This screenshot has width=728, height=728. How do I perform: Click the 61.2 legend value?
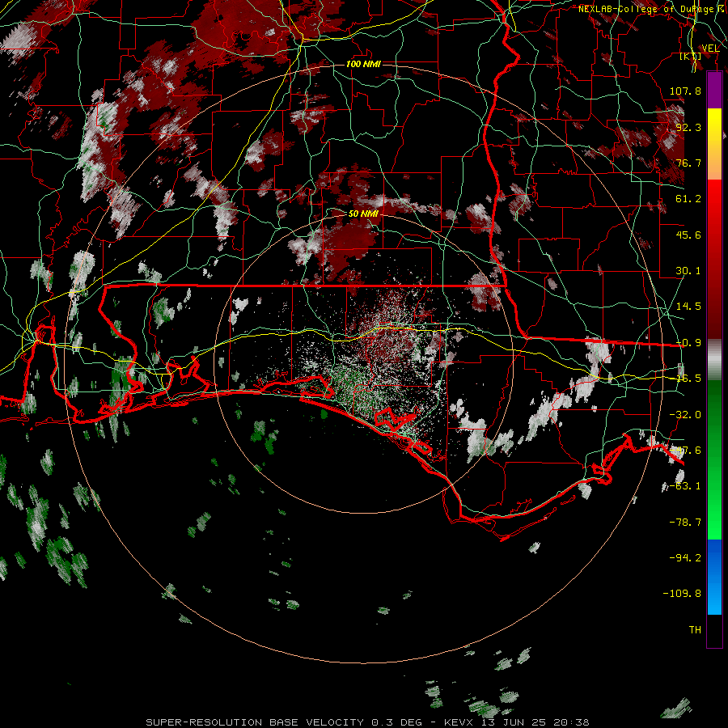(688, 199)
